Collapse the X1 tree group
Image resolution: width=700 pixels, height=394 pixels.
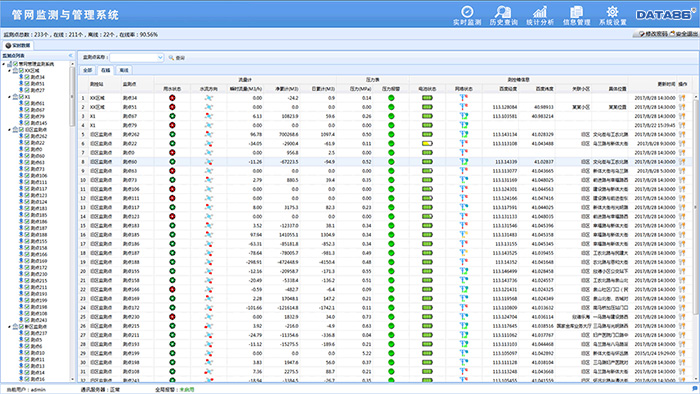click(x=9, y=97)
